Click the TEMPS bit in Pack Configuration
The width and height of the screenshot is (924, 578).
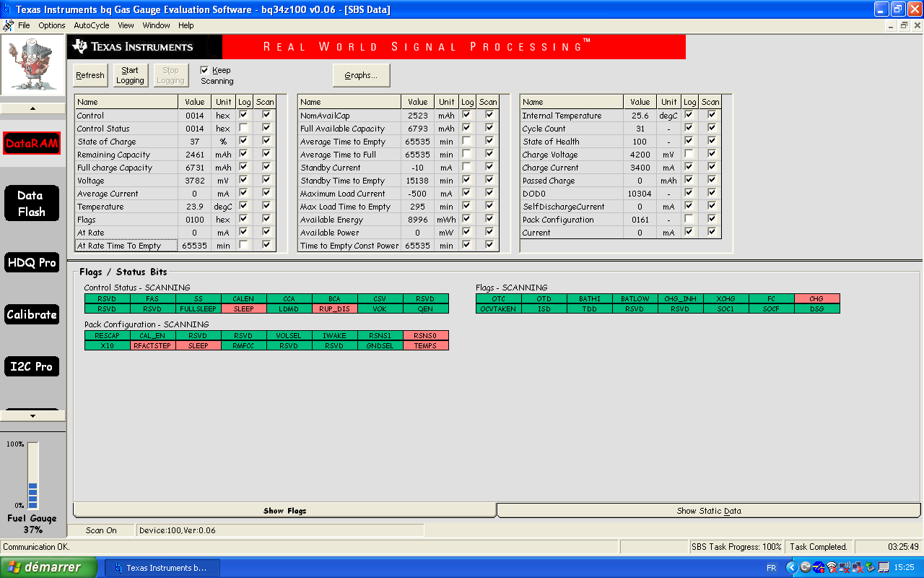tap(426, 346)
